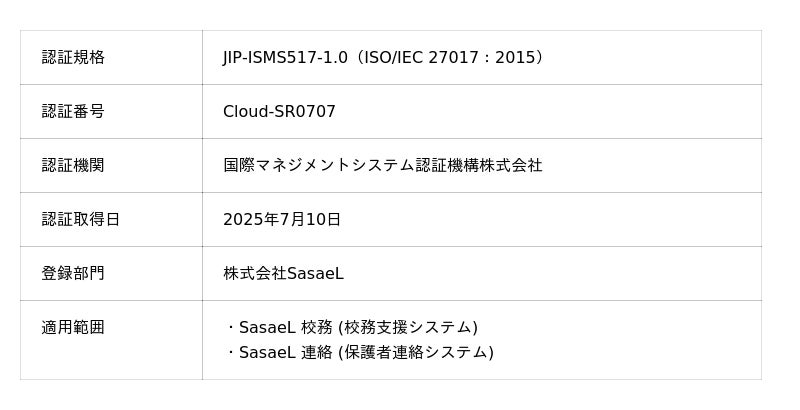Click the 適用範囲 row label

[x=73, y=328]
